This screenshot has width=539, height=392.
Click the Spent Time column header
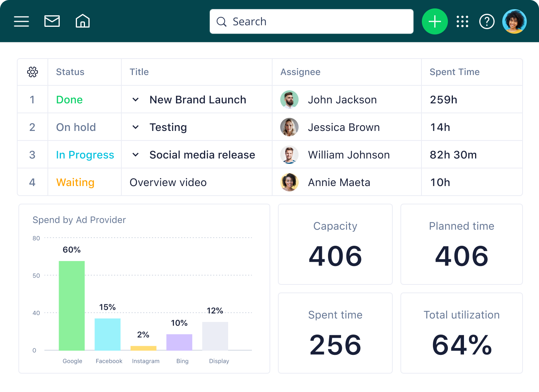pyautogui.click(x=454, y=72)
